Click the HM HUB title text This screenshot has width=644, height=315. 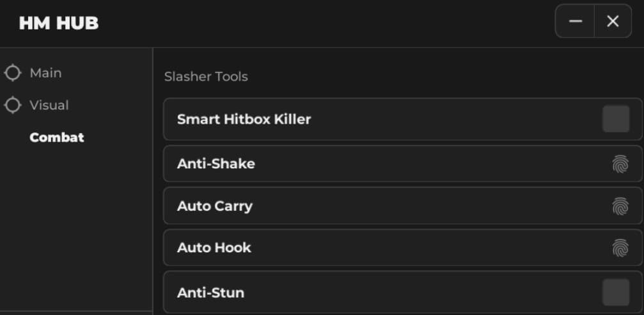(x=59, y=24)
